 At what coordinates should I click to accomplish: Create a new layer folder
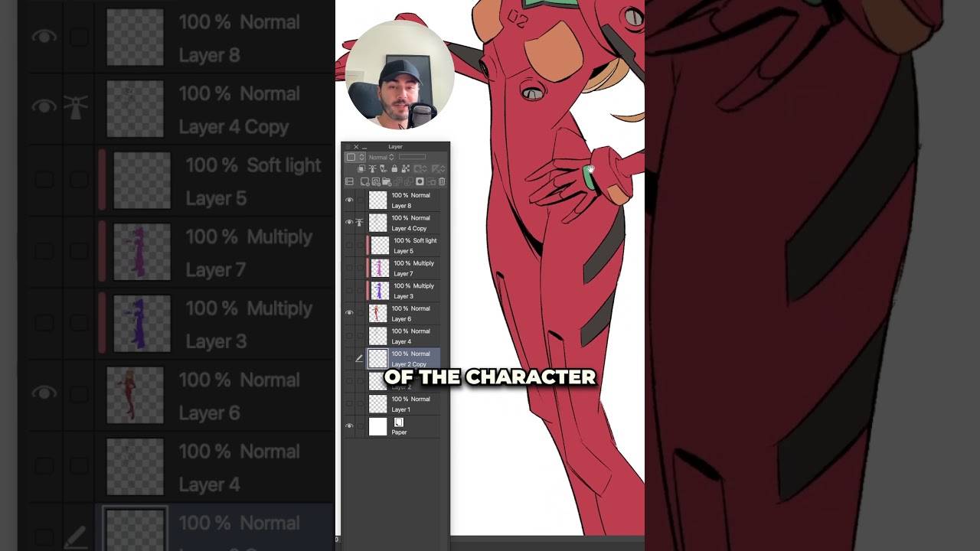pyautogui.click(x=386, y=182)
